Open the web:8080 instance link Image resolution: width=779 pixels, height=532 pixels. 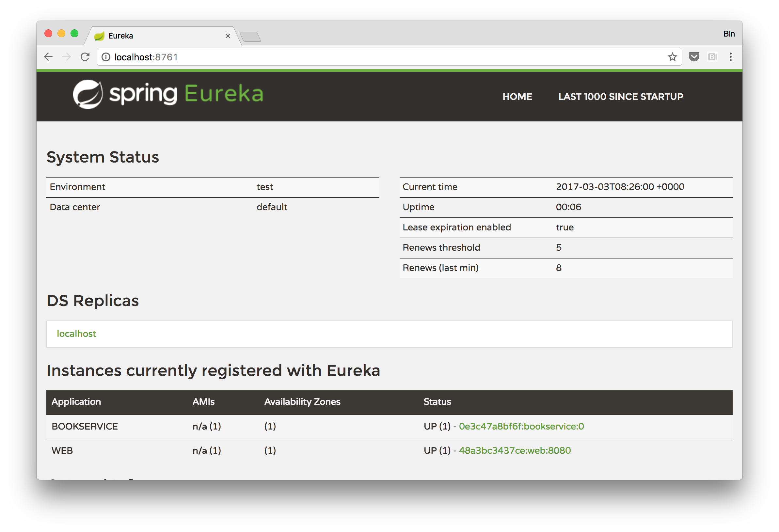click(x=515, y=450)
